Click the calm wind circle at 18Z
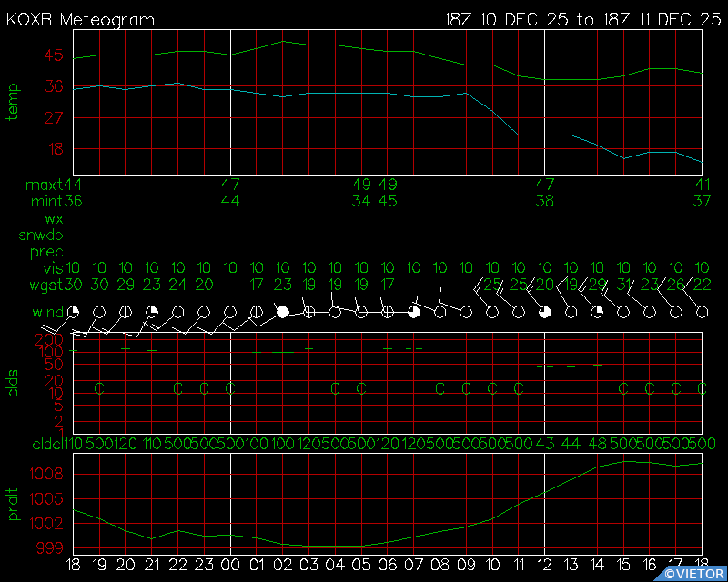This screenshot has width=728, height=582. pyautogui.click(x=73, y=312)
